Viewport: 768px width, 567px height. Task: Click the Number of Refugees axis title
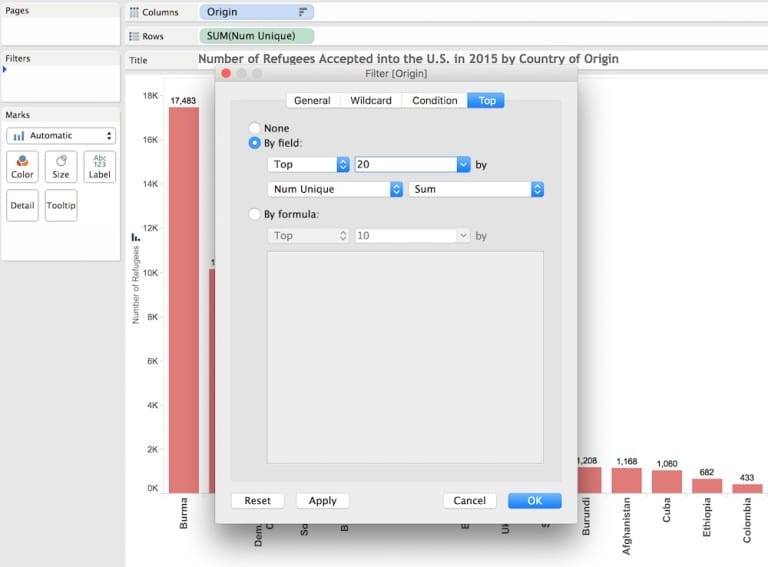pos(136,284)
